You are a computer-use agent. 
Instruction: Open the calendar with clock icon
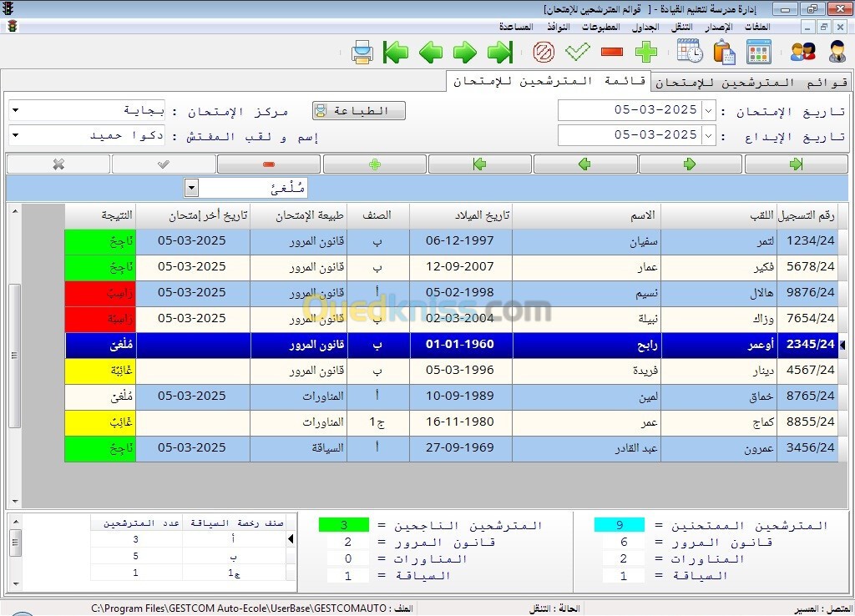click(690, 51)
